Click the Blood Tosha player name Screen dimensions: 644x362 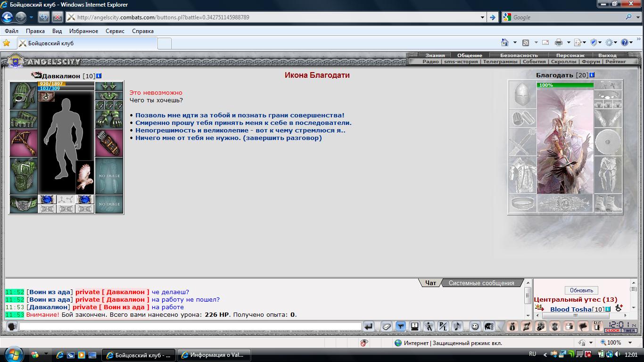[570, 309]
